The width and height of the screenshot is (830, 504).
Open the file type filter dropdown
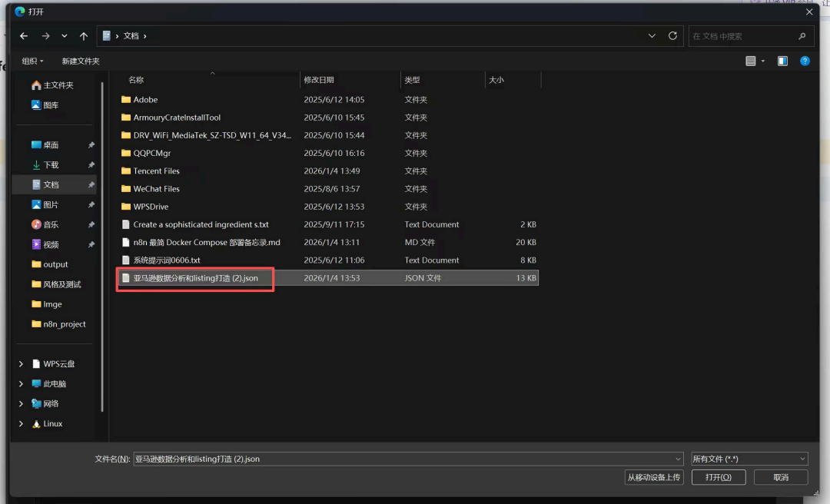tap(749, 459)
